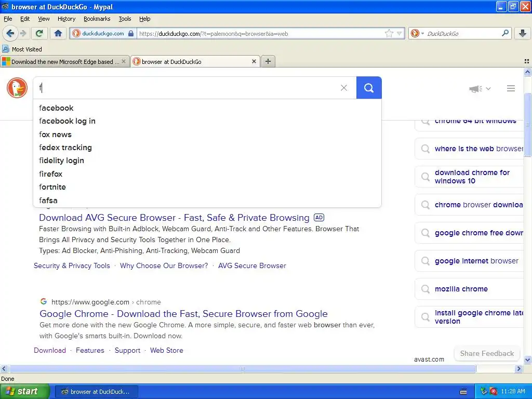Click the URL address field
The width and height of the screenshot is (532, 399).
[x=261, y=34]
